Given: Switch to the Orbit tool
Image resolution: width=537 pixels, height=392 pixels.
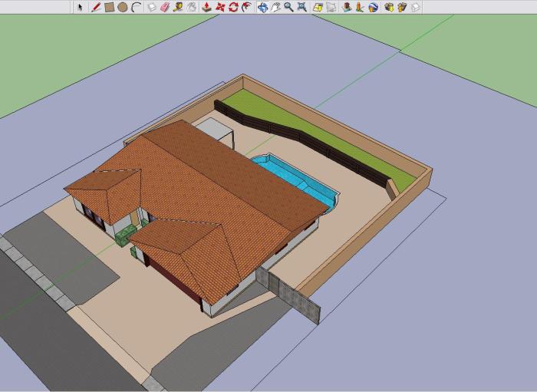Looking at the screenshot, I should coord(262,7).
